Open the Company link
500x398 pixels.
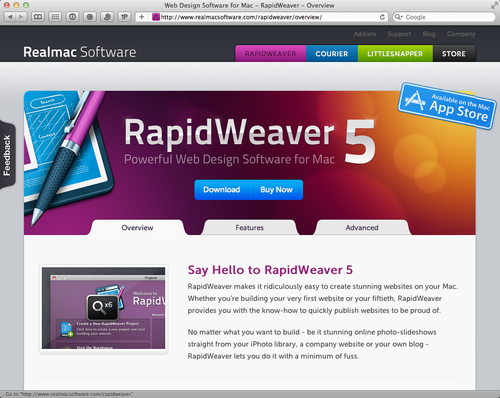(x=461, y=34)
